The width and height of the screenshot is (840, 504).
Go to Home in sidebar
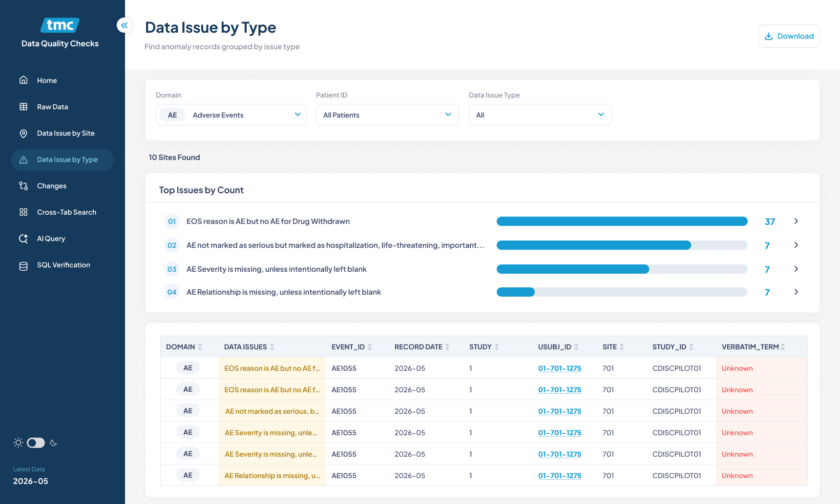[x=63, y=81]
